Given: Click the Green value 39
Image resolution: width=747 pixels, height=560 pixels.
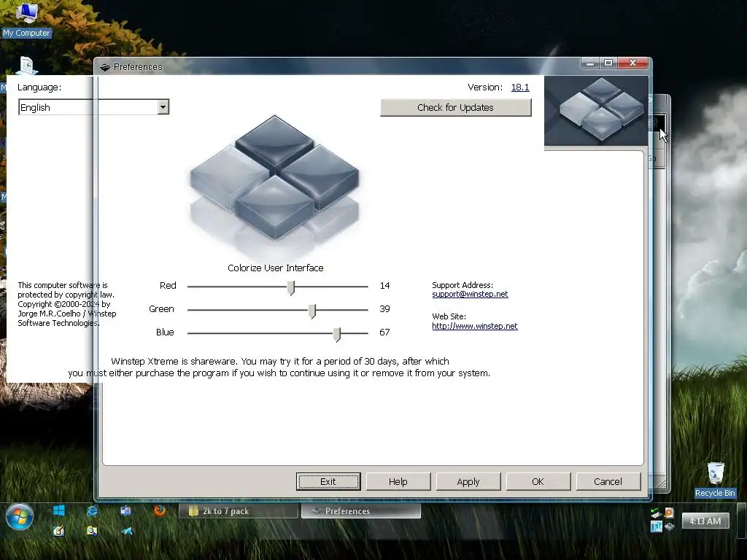Looking at the screenshot, I should (x=385, y=308).
